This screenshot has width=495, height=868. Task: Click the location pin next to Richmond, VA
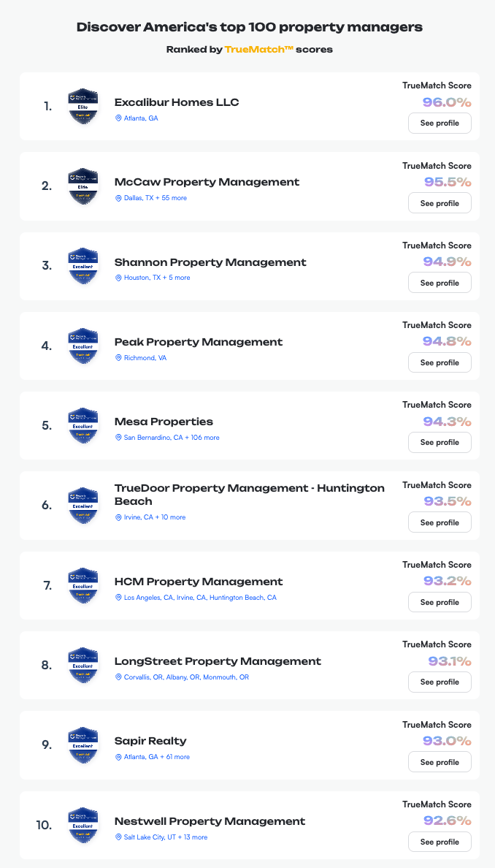tap(118, 358)
